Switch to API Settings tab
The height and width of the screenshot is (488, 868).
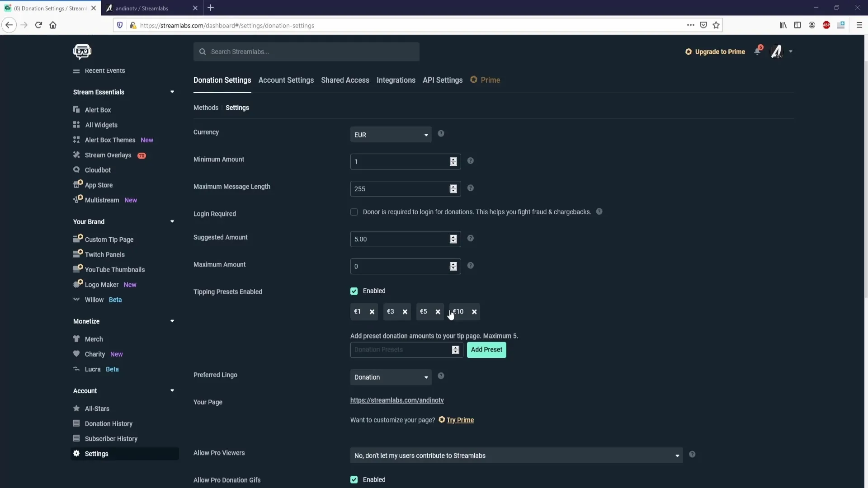pyautogui.click(x=443, y=80)
